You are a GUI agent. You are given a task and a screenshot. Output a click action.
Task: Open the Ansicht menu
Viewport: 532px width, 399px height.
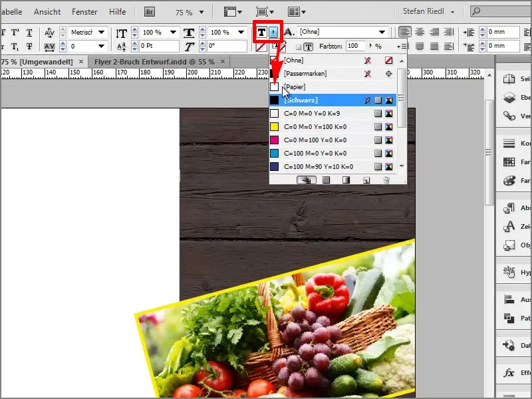47,12
